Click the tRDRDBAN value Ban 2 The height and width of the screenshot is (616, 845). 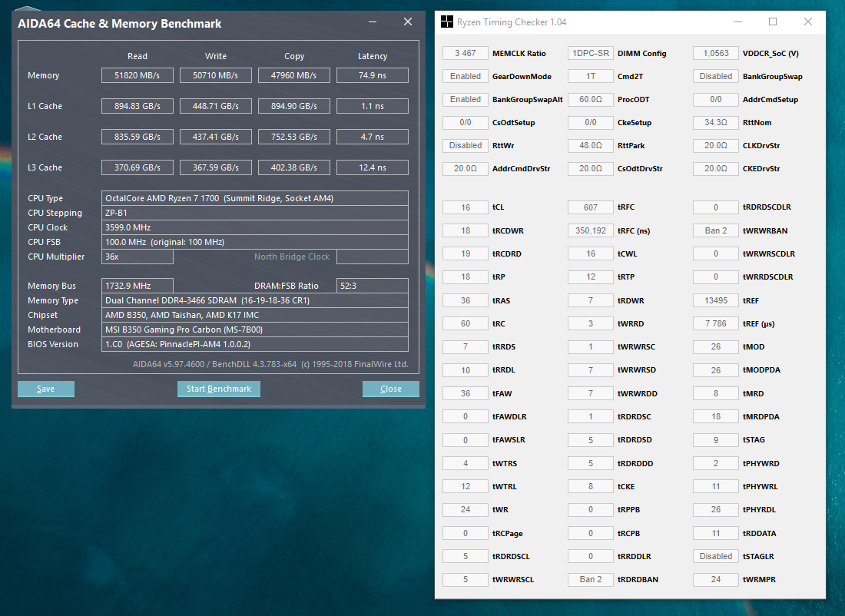[590, 579]
